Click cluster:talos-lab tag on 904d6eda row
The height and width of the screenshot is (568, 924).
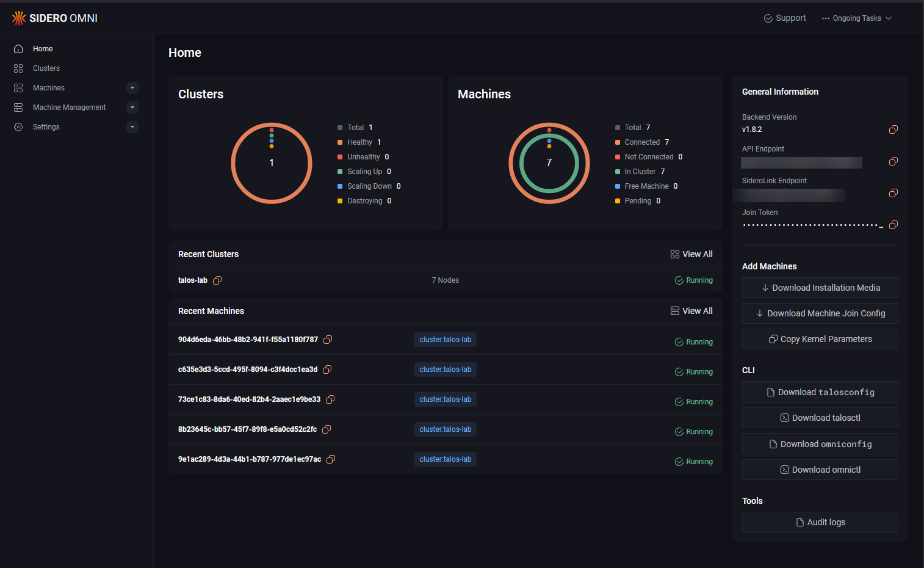446,340
